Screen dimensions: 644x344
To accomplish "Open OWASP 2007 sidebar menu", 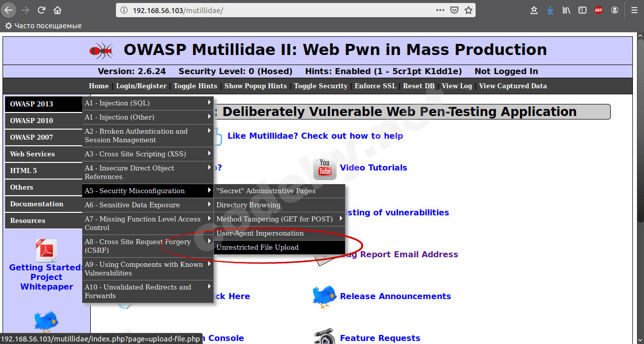I will click(x=43, y=137).
